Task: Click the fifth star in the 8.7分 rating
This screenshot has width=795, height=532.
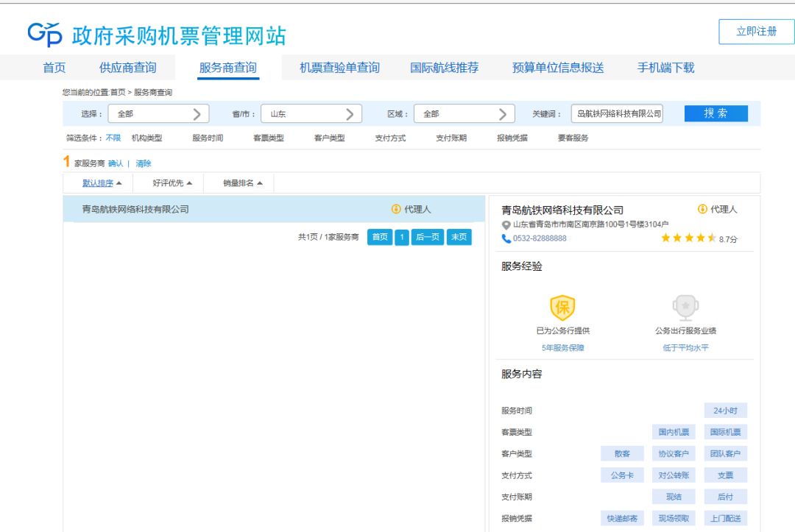Action: coord(711,238)
